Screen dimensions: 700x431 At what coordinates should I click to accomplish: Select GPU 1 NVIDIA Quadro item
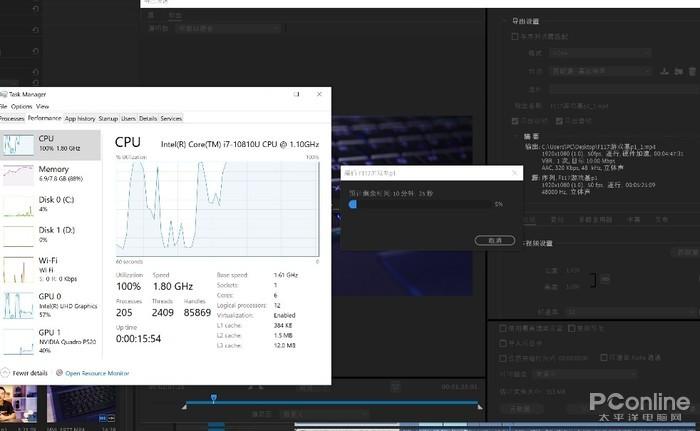(x=50, y=341)
